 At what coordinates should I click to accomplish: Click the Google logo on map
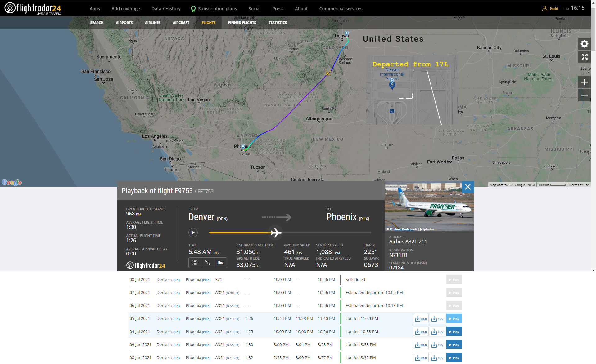pyautogui.click(x=11, y=182)
